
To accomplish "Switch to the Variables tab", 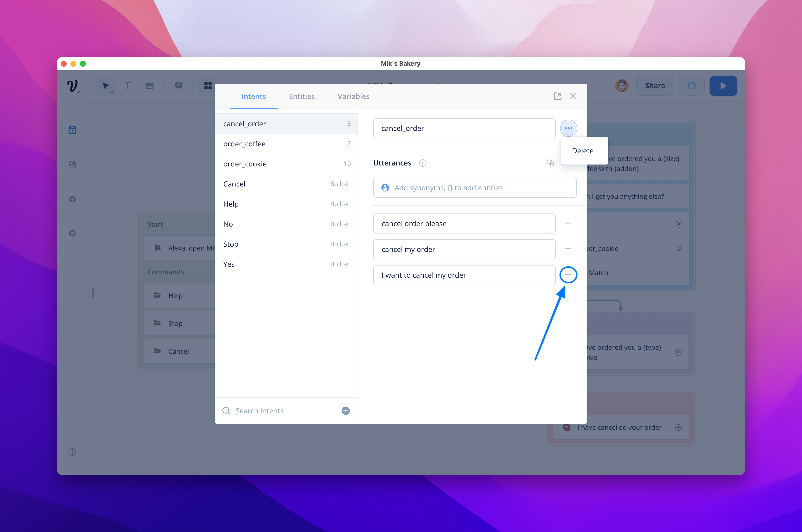I will [x=353, y=96].
